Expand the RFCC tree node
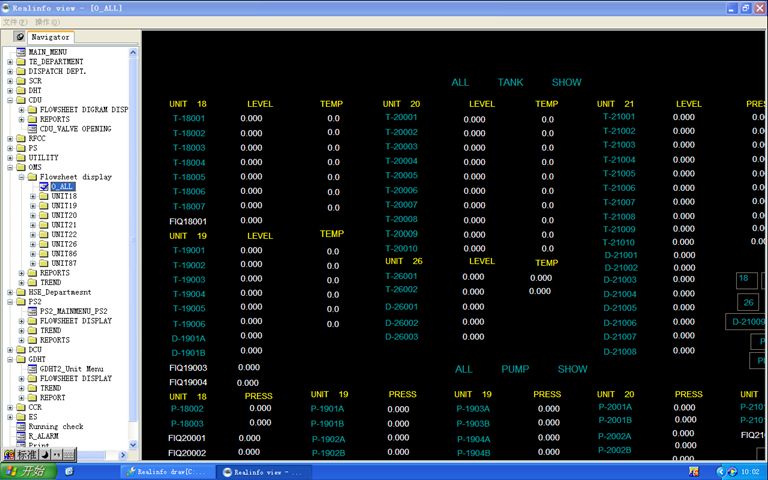 [x=10, y=139]
